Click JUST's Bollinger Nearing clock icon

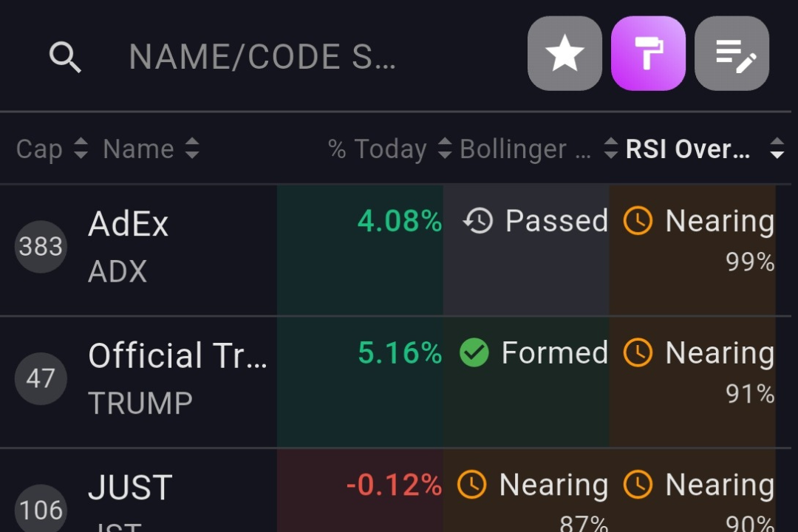(x=472, y=485)
